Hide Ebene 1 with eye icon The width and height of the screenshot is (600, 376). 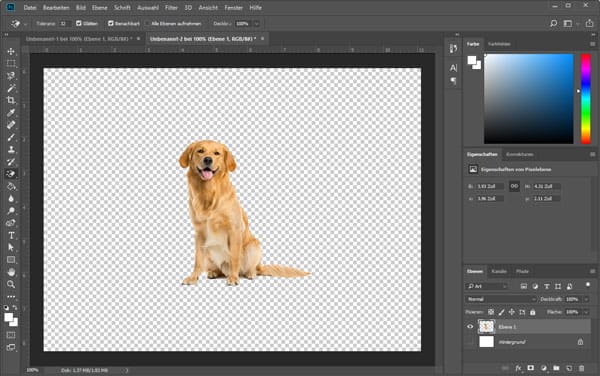click(470, 327)
